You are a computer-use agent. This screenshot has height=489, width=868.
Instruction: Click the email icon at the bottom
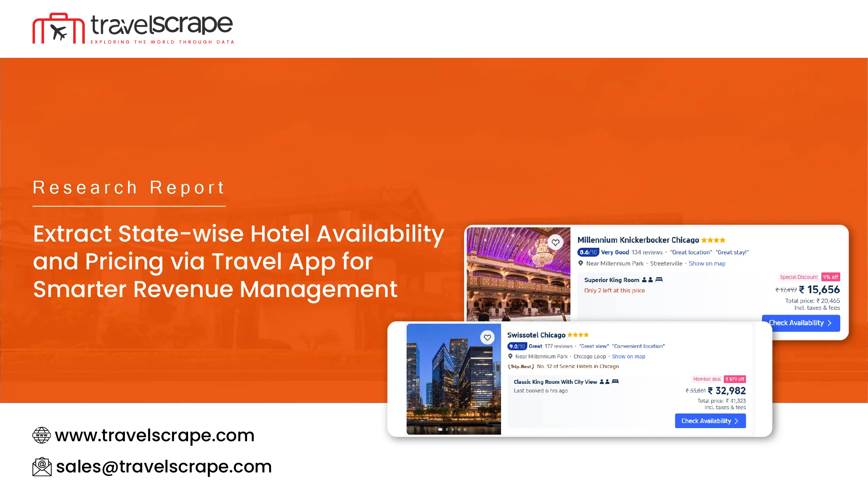[x=41, y=467]
